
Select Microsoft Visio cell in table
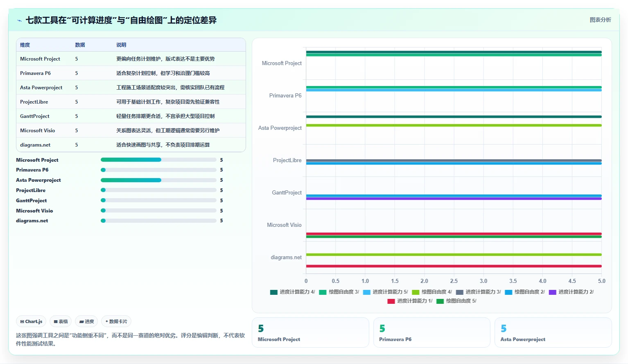(37, 131)
